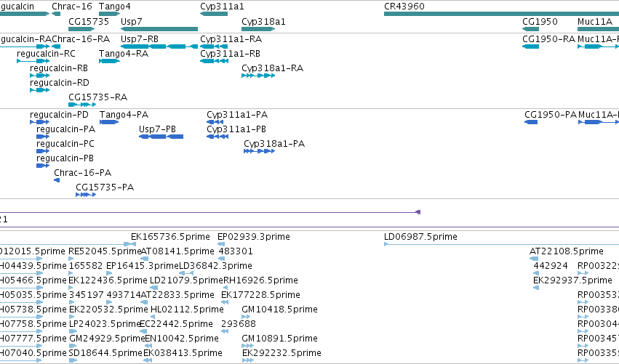Click the Cyp318a1 gene label

[x=263, y=21]
